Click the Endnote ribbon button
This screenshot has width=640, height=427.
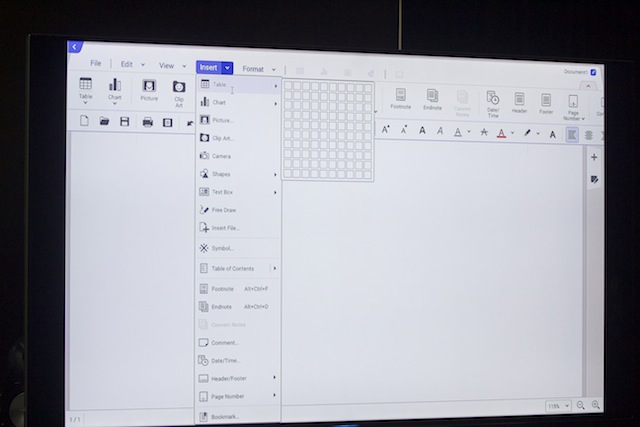[x=432, y=100]
